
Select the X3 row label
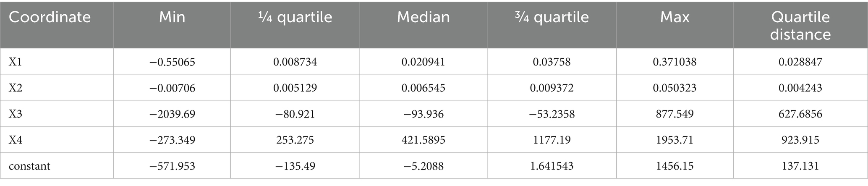[x=16, y=114]
